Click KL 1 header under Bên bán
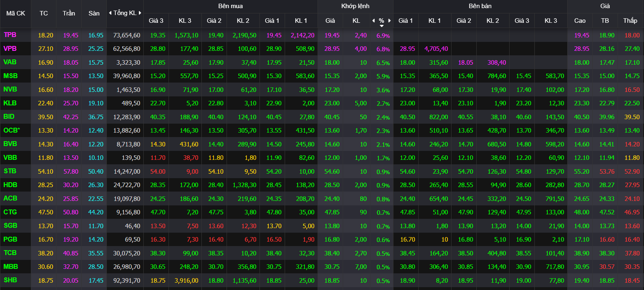Image resolution: width=644 pixels, height=290 pixels. tap(434, 20)
